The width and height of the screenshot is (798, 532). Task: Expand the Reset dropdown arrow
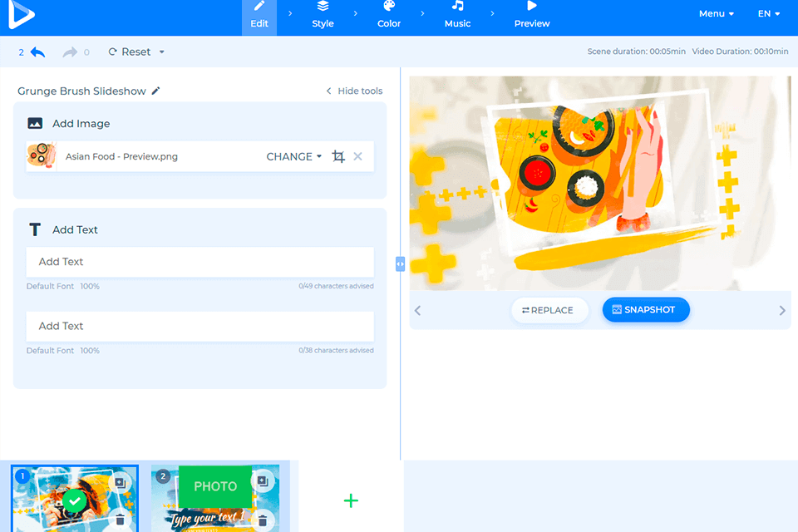162,52
